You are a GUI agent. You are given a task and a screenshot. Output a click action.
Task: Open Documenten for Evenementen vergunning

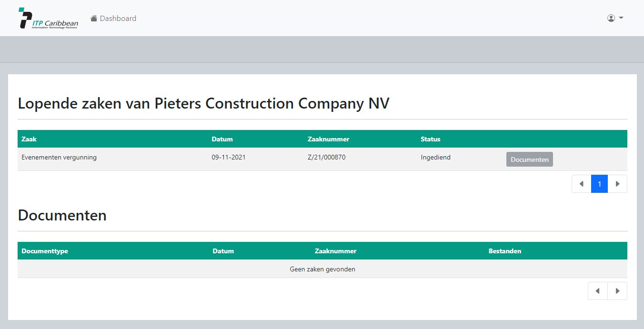point(530,160)
